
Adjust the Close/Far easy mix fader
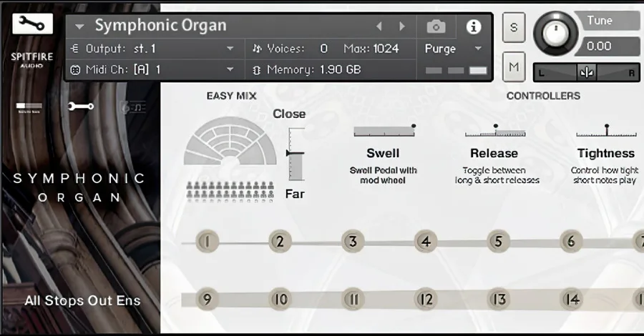[296, 154]
